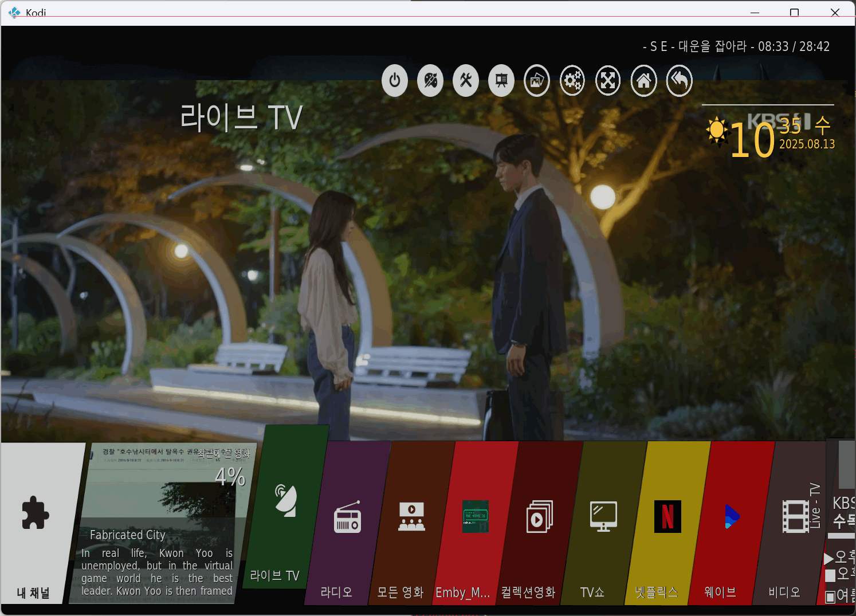Click the power icon in top toolbar
Screen dimensions: 856x616
click(x=395, y=81)
